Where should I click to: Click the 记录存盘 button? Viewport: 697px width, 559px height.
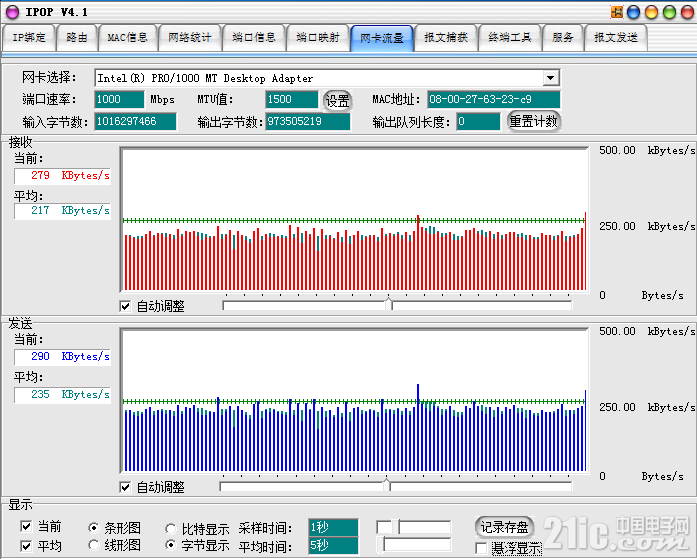(x=505, y=527)
